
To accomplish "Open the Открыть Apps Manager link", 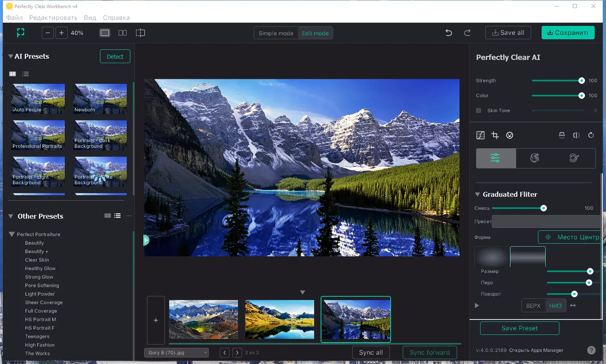I will 536,350.
